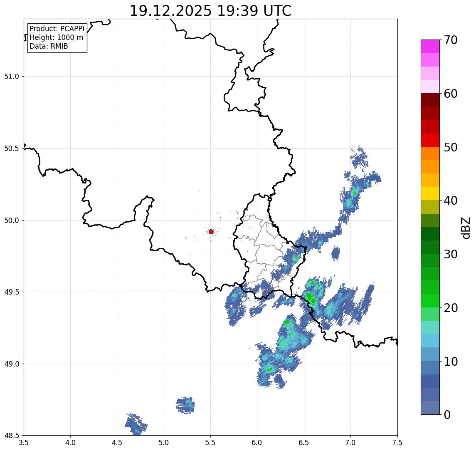Click the latitude axis label 48.5
Image resolution: width=476 pixels, height=451 pixels.
(x=12, y=436)
